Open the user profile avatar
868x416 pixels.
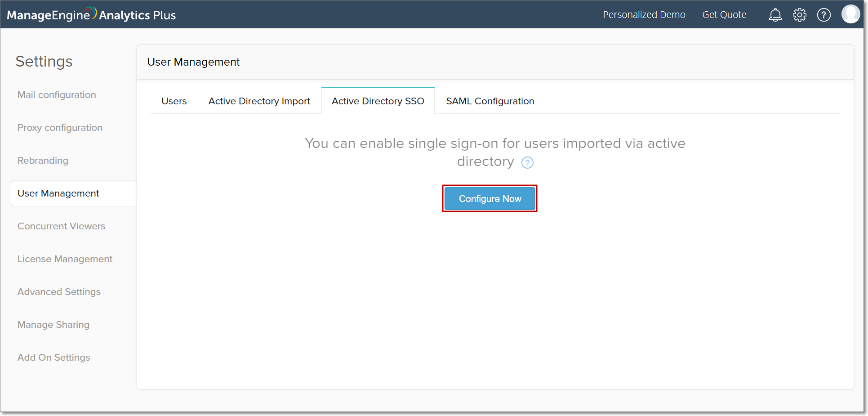point(850,14)
